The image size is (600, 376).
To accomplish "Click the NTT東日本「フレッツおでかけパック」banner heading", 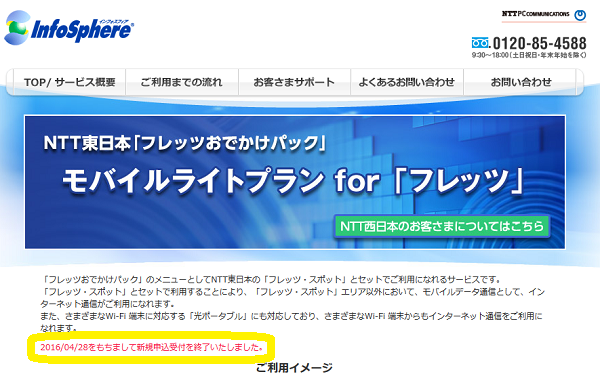I will click(184, 143).
